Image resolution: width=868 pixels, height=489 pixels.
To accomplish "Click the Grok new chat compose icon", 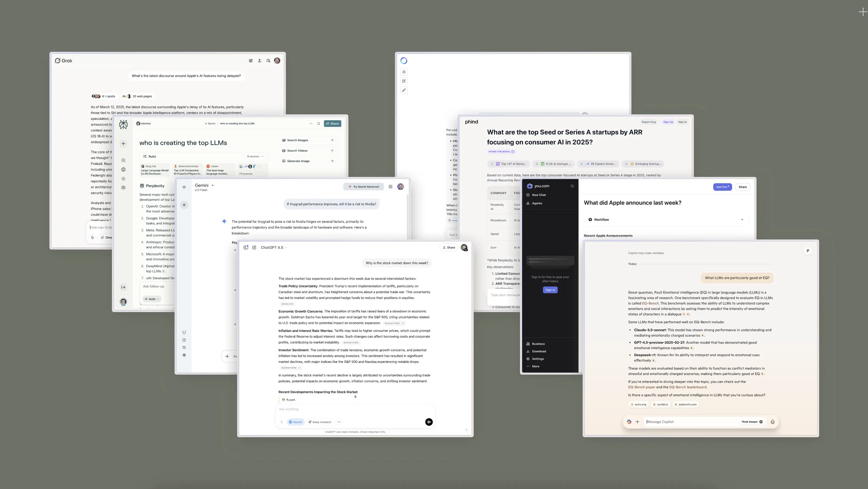I will point(251,61).
